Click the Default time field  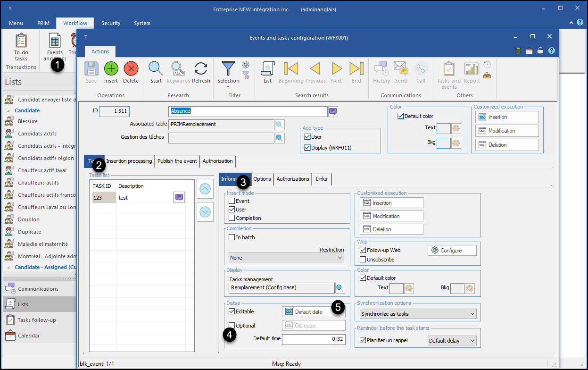(x=314, y=339)
